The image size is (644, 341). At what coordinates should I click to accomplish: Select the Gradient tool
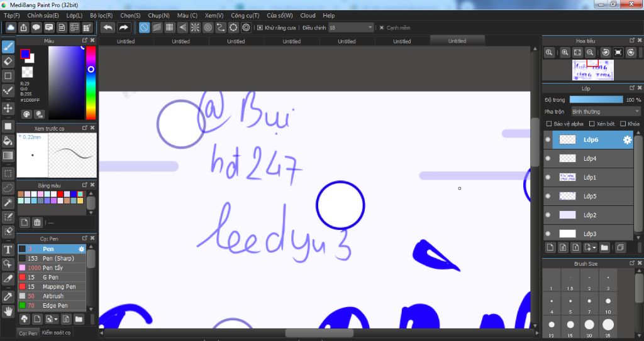(x=8, y=156)
